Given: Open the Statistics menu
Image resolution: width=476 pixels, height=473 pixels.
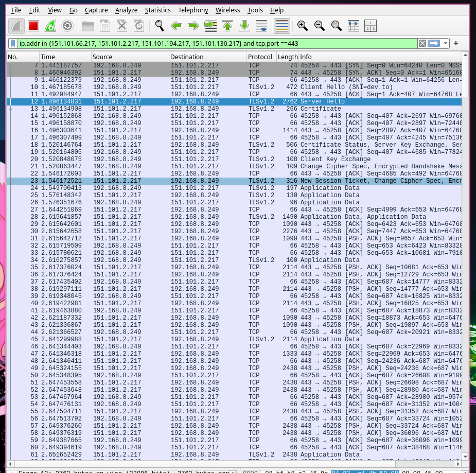Looking at the screenshot, I should [x=157, y=10].
